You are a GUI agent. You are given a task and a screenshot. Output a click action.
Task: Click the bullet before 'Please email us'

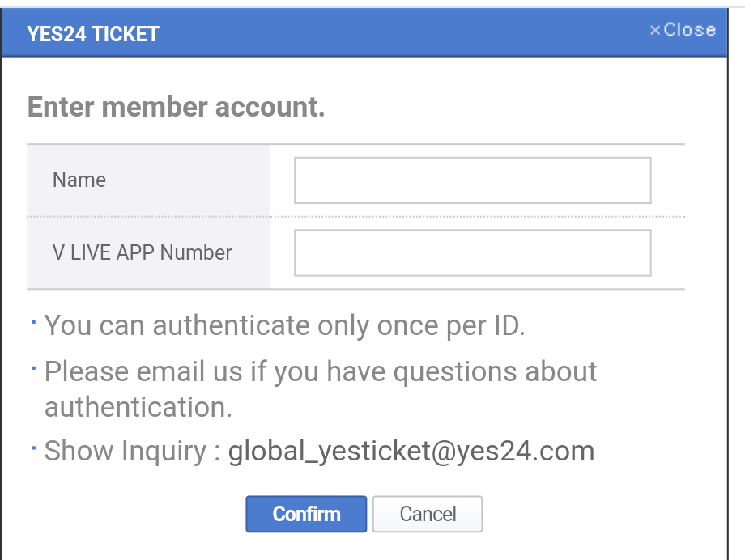[x=34, y=368]
